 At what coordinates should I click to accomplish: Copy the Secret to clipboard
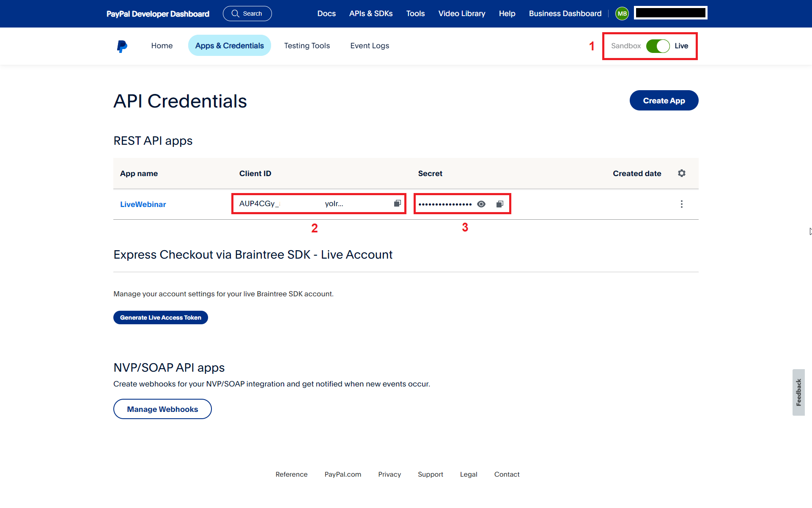click(499, 204)
